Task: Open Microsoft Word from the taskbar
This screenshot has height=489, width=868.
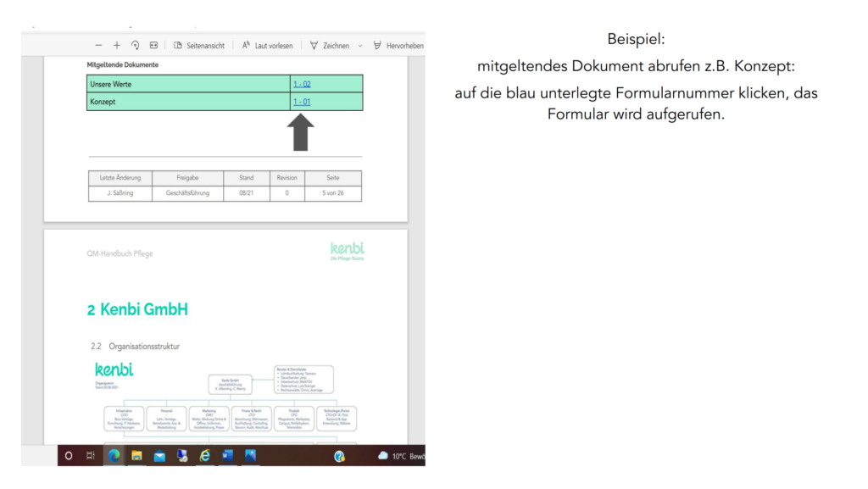Action: 227,456
